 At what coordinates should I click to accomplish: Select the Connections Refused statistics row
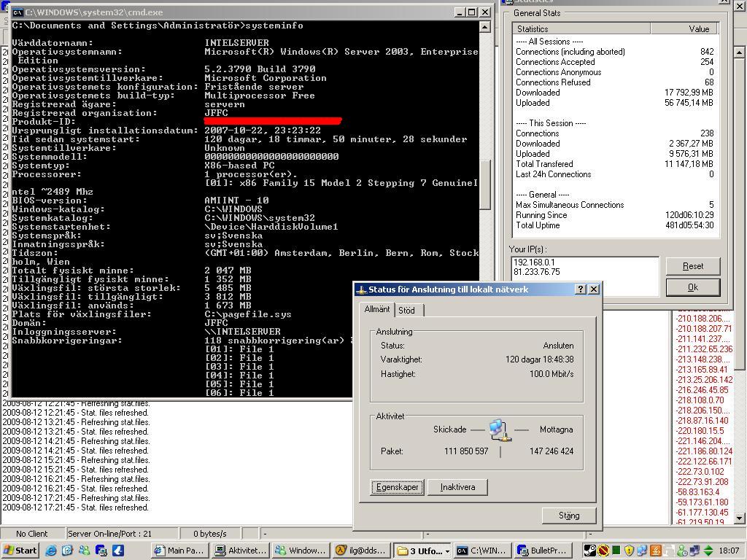click(x=614, y=82)
